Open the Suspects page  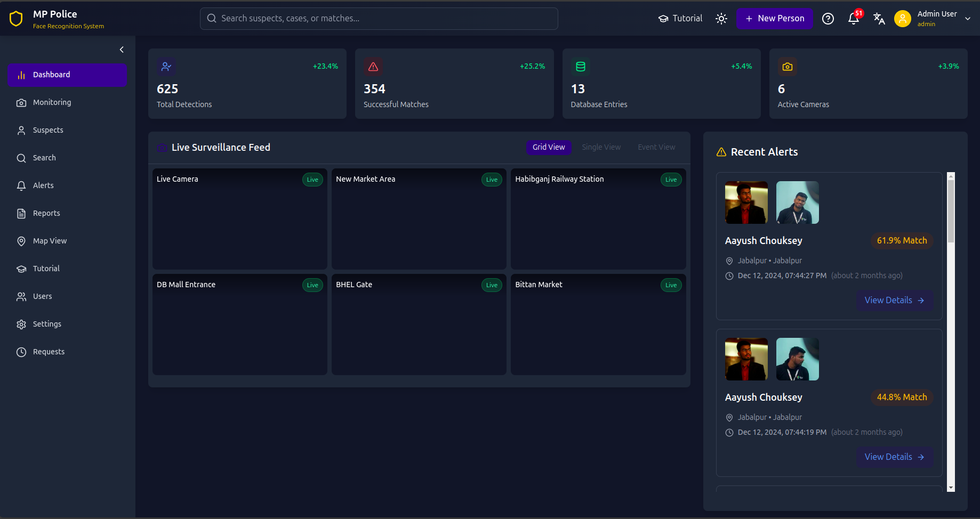pyautogui.click(x=67, y=130)
